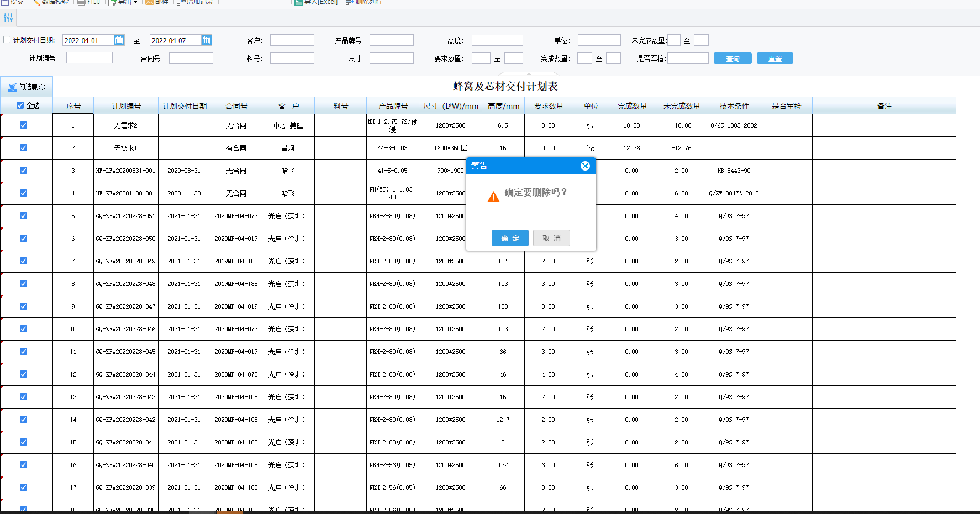Click the 导入[Excel] toolbar icon
This screenshot has height=514, width=980.
click(x=315, y=2)
